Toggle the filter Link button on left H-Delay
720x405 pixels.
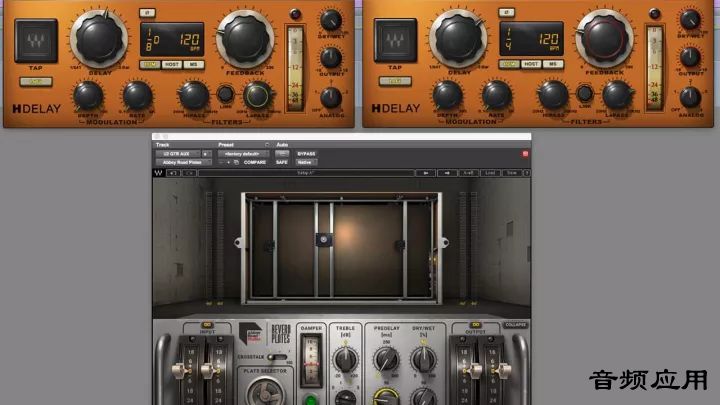click(225, 94)
